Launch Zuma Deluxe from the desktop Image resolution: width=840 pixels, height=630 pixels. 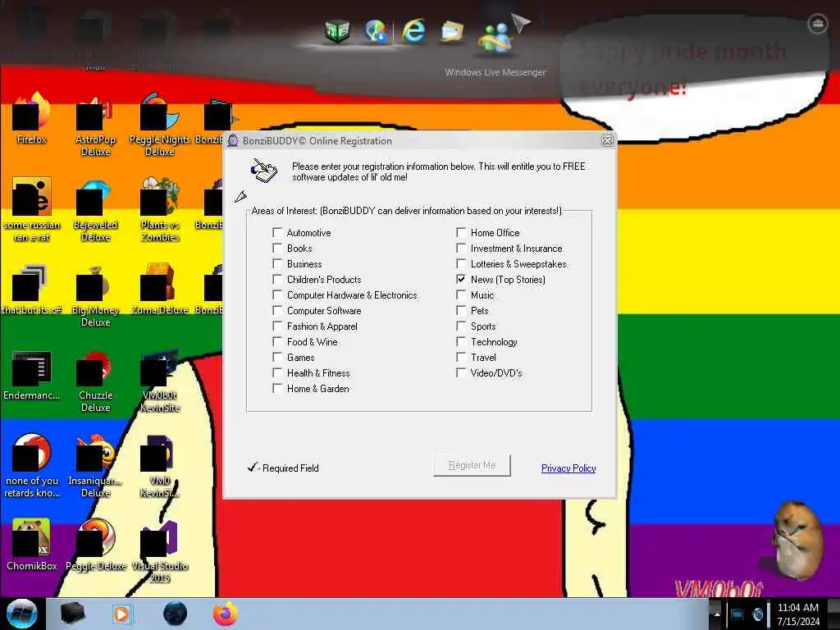pos(160,290)
